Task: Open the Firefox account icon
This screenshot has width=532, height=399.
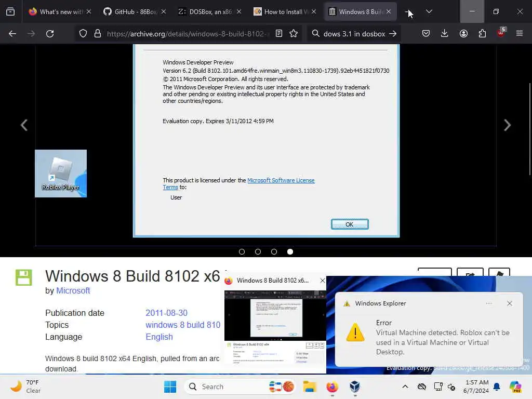Action: tap(463, 34)
